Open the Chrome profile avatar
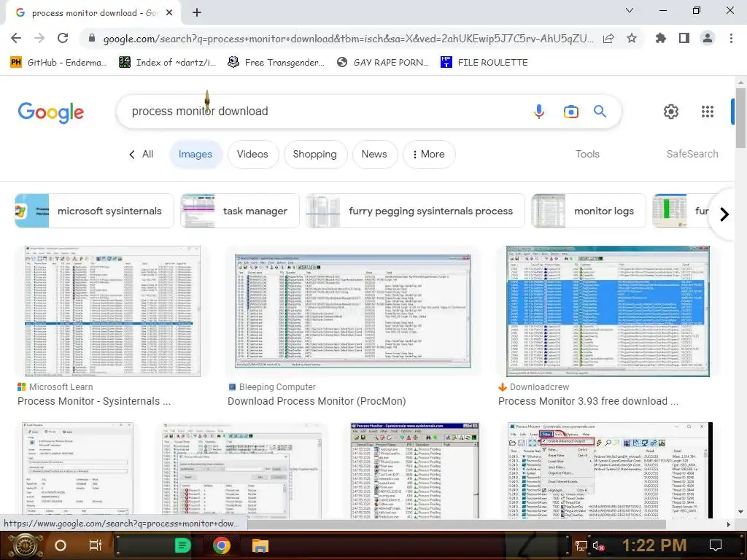The image size is (747, 560). pos(708,38)
